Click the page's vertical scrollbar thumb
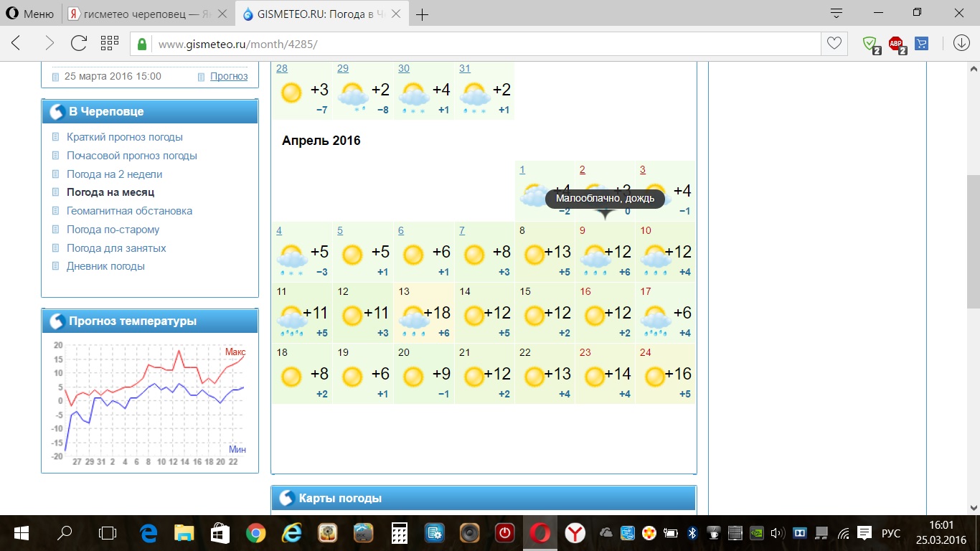This screenshot has width=980, height=551. pyautogui.click(x=973, y=241)
